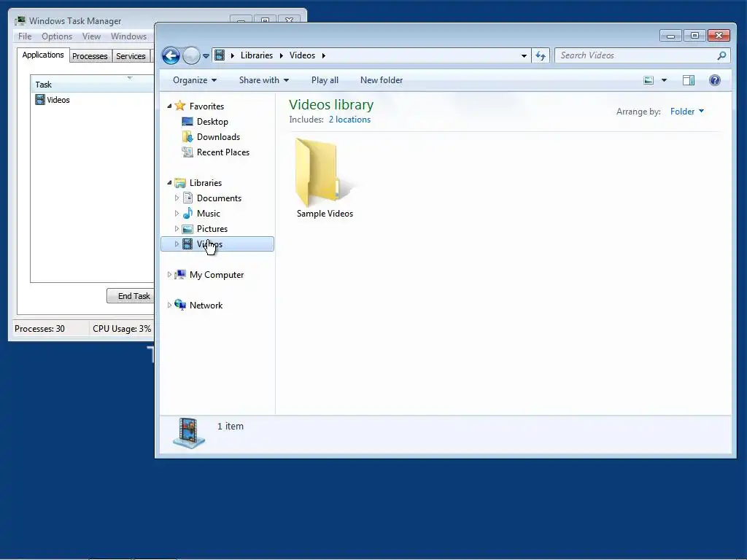Expand the Pictures library node
747x560 pixels.
click(177, 228)
